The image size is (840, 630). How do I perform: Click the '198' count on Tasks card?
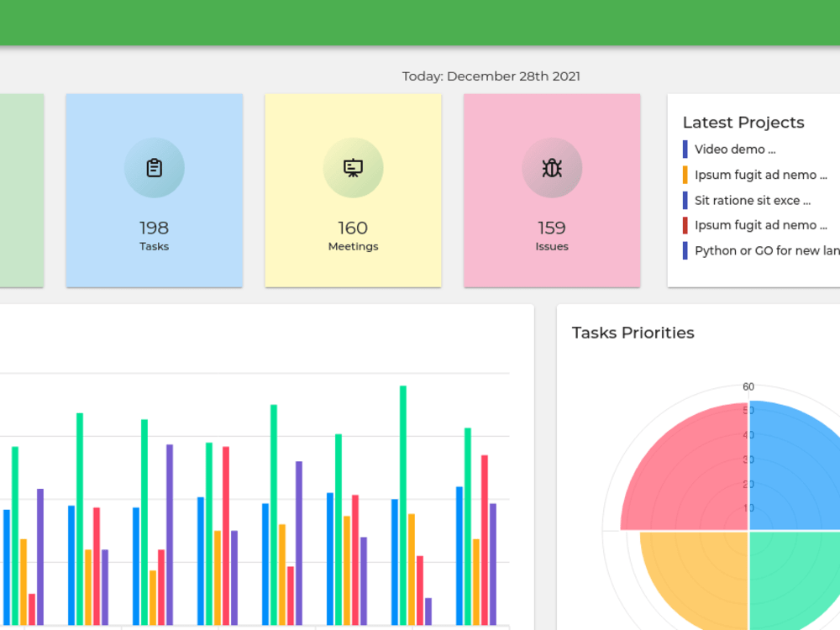point(155,228)
